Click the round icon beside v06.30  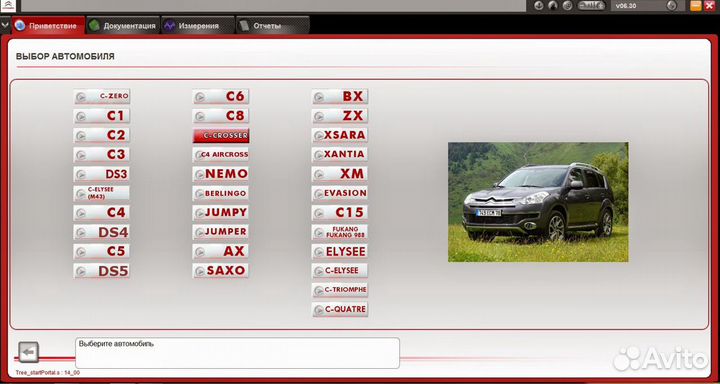[x=671, y=6]
